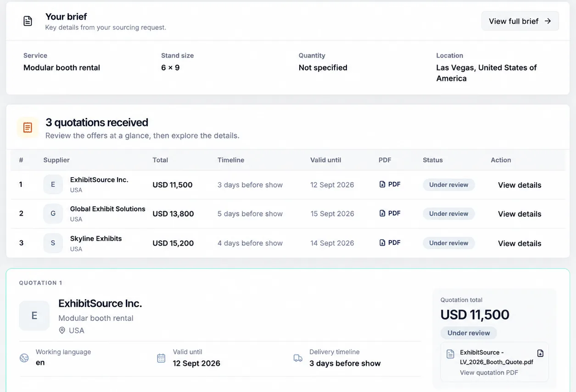The width and height of the screenshot is (576, 392).
Task: Select the USD 11,500 total in the table
Action: (173, 185)
